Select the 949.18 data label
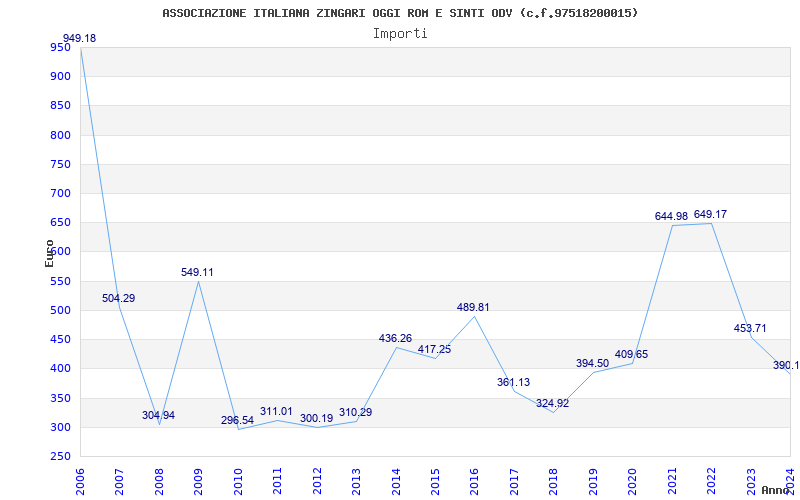 click(x=80, y=39)
